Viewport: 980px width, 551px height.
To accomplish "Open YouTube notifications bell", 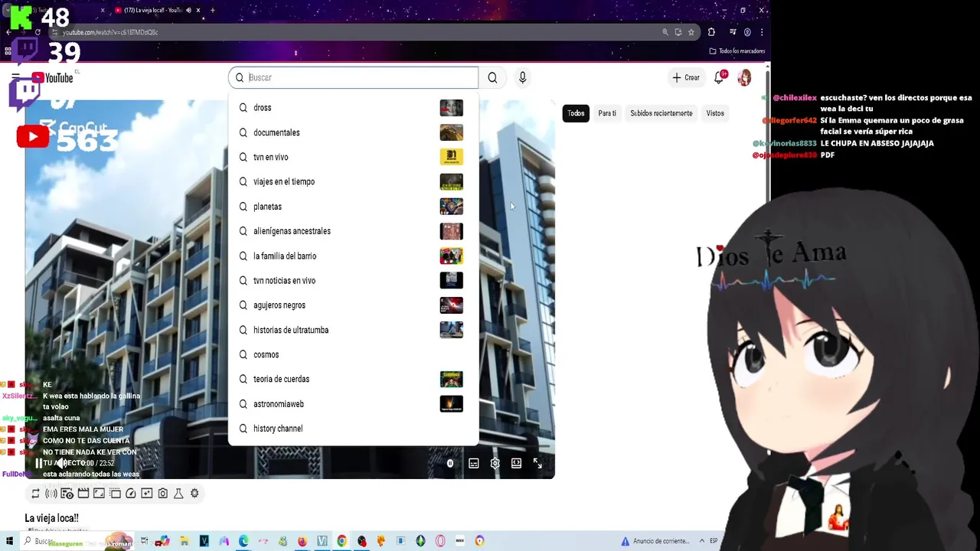I will pos(719,77).
